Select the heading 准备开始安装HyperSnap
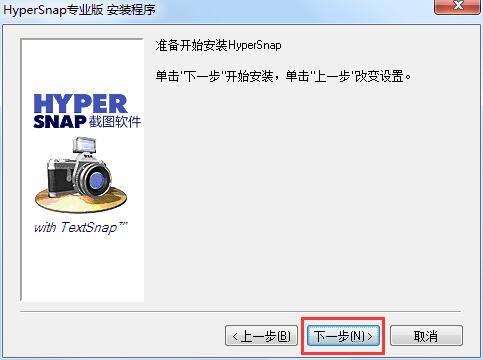Image resolution: width=483 pixels, height=360 pixels. 218,45
